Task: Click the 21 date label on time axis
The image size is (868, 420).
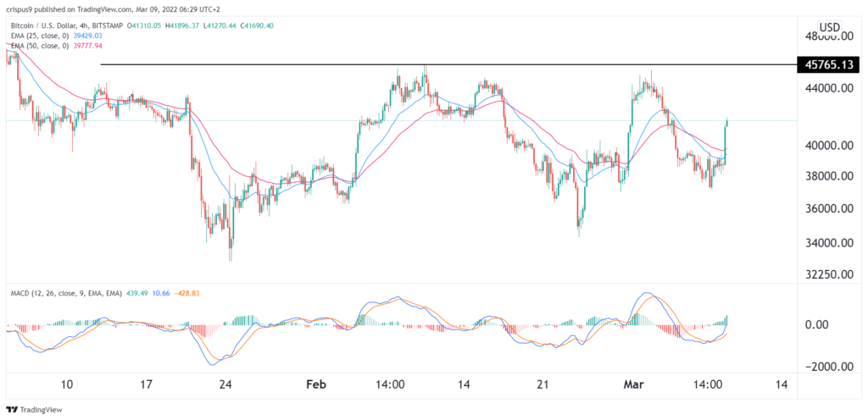Action: coord(542,384)
